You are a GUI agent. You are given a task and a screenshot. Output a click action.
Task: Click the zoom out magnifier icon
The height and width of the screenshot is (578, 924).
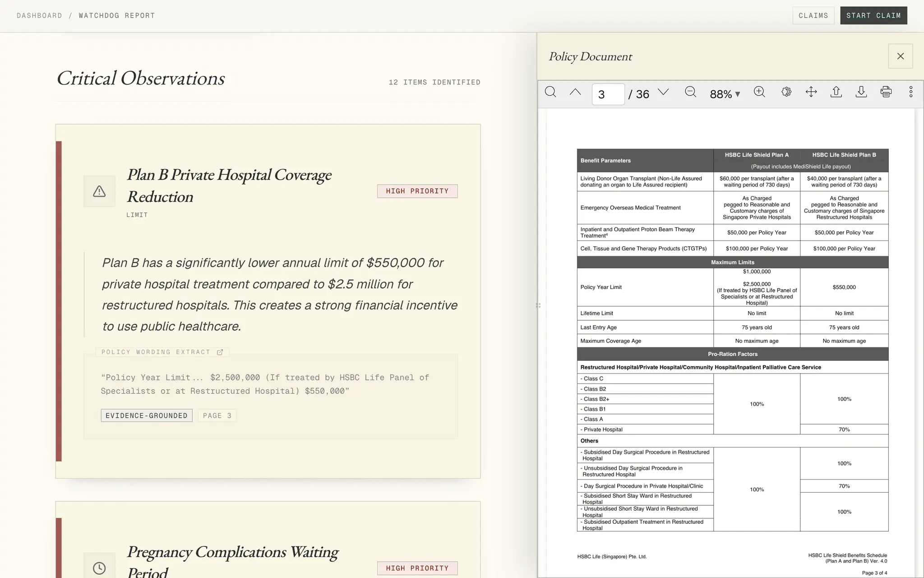pyautogui.click(x=690, y=92)
